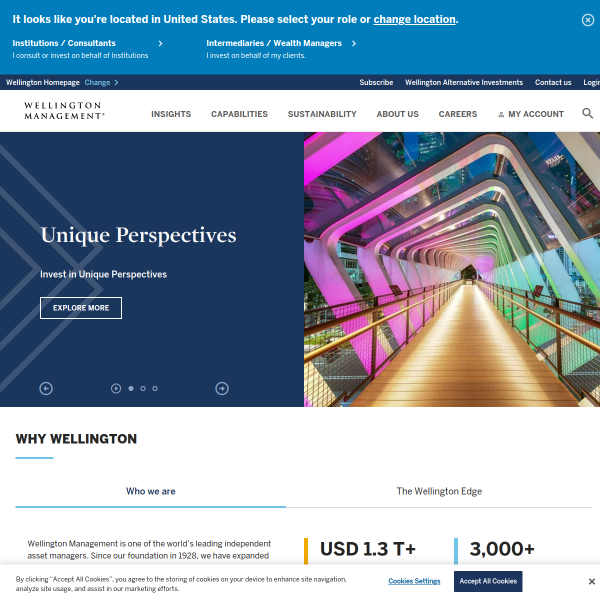Click the 3,000+ statistic
This screenshot has width=600, height=600.
tap(502, 549)
